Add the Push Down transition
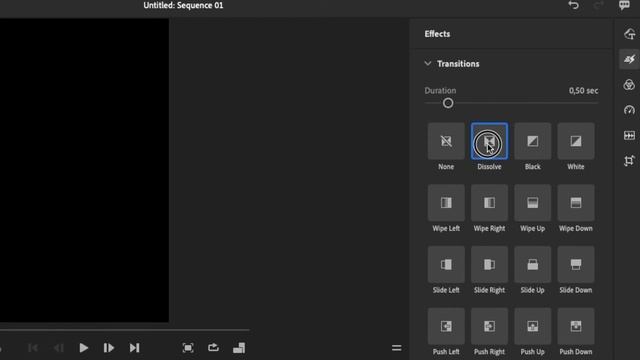Viewport: 640px width, 360px height. [x=576, y=326]
